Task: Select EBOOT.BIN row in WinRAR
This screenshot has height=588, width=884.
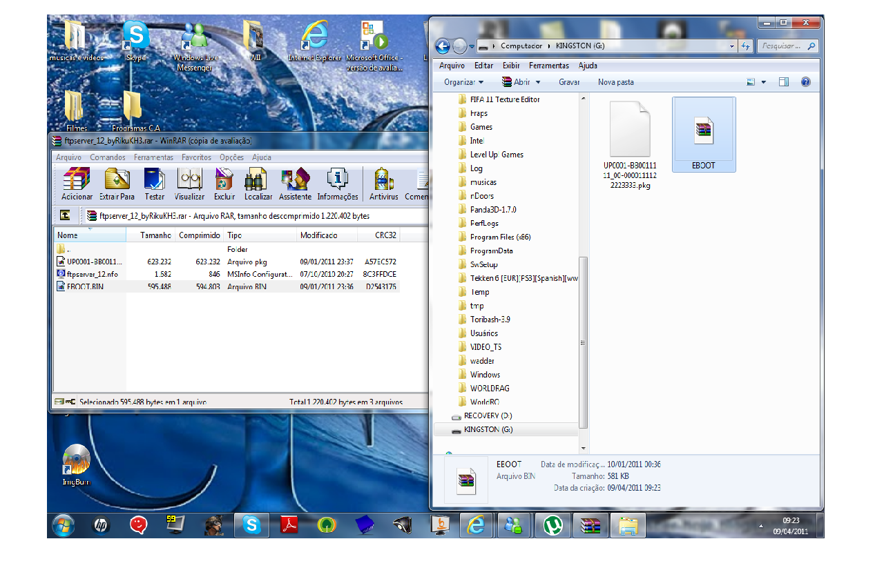Action: (227, 286)
